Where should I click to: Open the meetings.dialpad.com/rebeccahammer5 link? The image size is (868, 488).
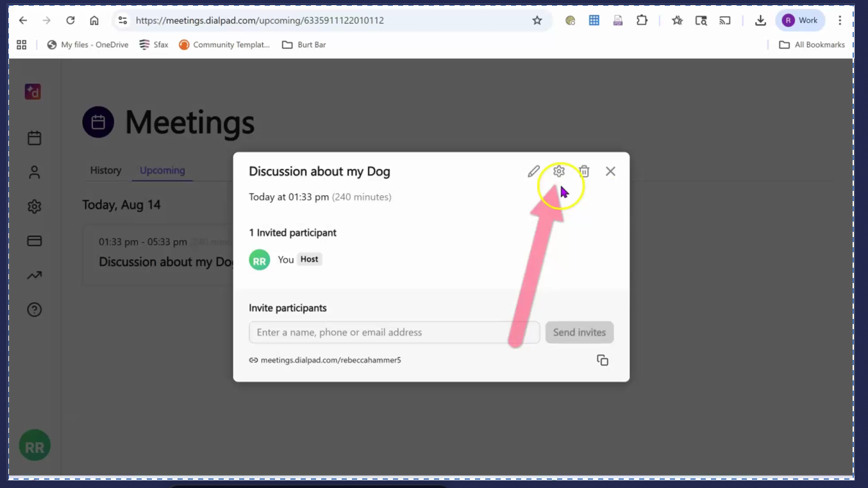[x=331, y=360]
